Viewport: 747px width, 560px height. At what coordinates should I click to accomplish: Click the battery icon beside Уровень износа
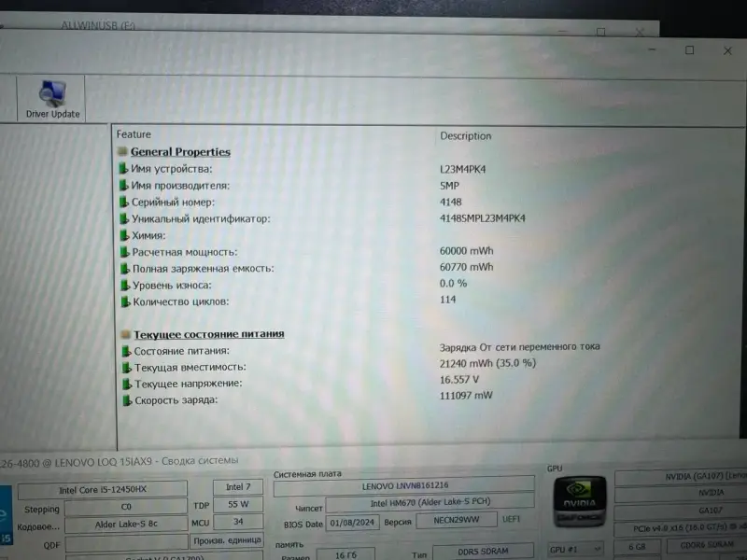click(125, 285)
